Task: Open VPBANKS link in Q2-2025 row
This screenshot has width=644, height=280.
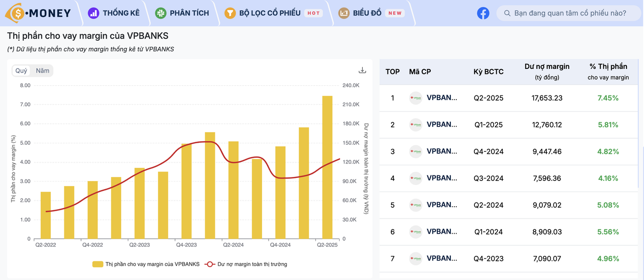Action: [442, 98]
